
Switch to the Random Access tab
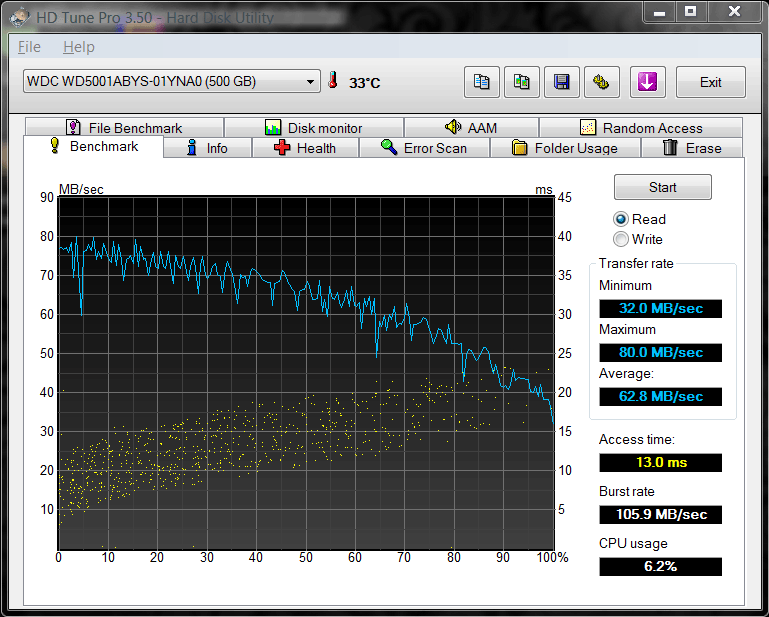click(641, 128)
